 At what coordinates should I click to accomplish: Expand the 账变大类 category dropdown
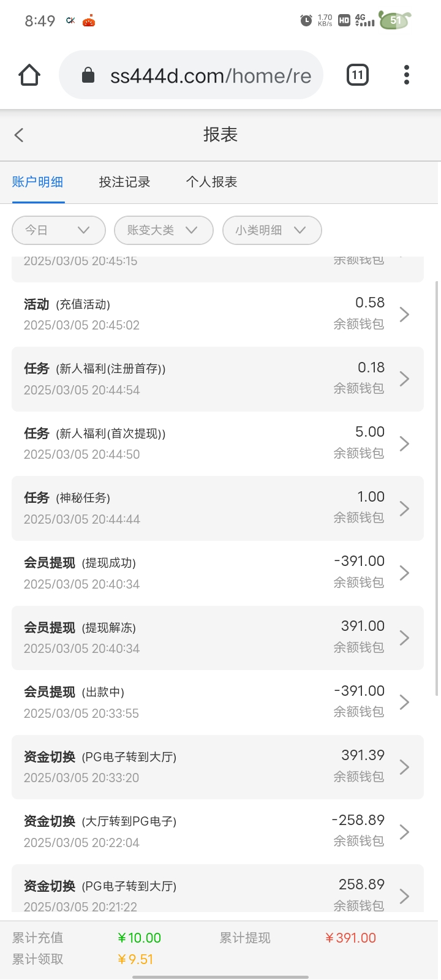pyautogui.click(x=163, y=230)
